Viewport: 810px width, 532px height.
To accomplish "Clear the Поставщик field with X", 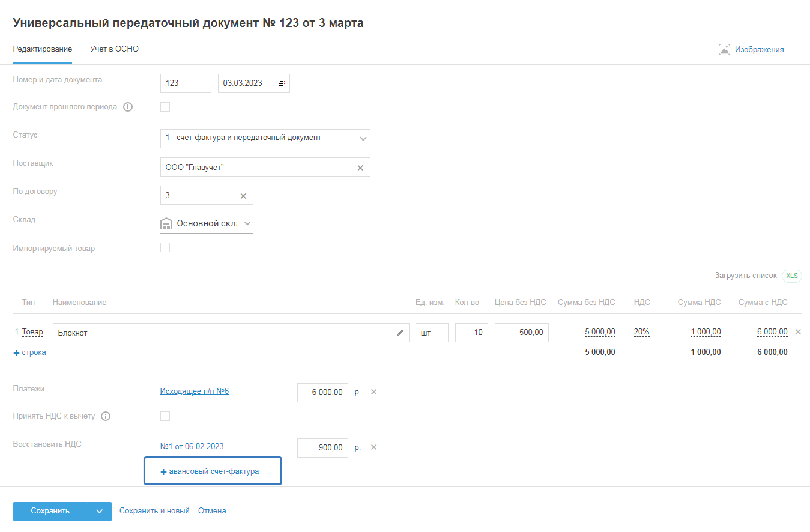I will (360, 168).
